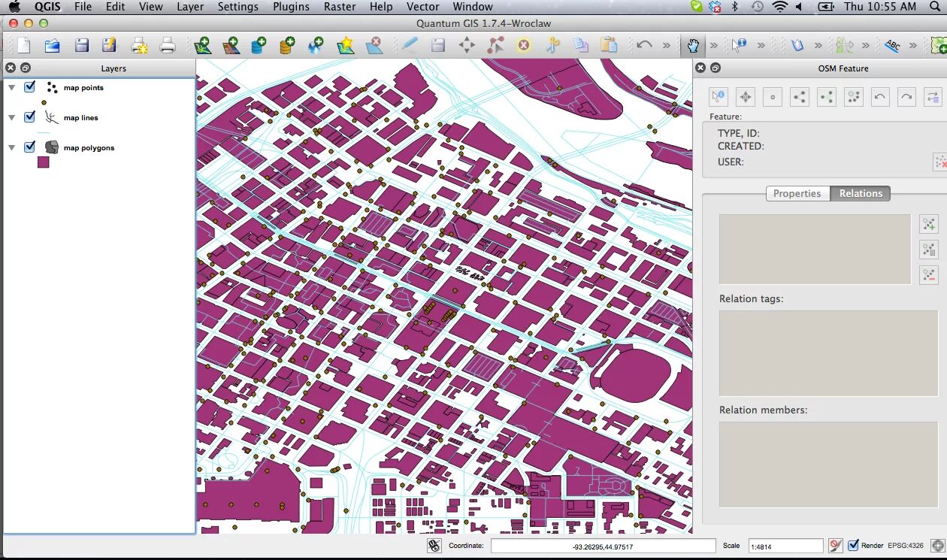This screenshot has height=560, width=947.
Task: Choose Create point tool in OSM panel
Action: (x=773, y=96)
